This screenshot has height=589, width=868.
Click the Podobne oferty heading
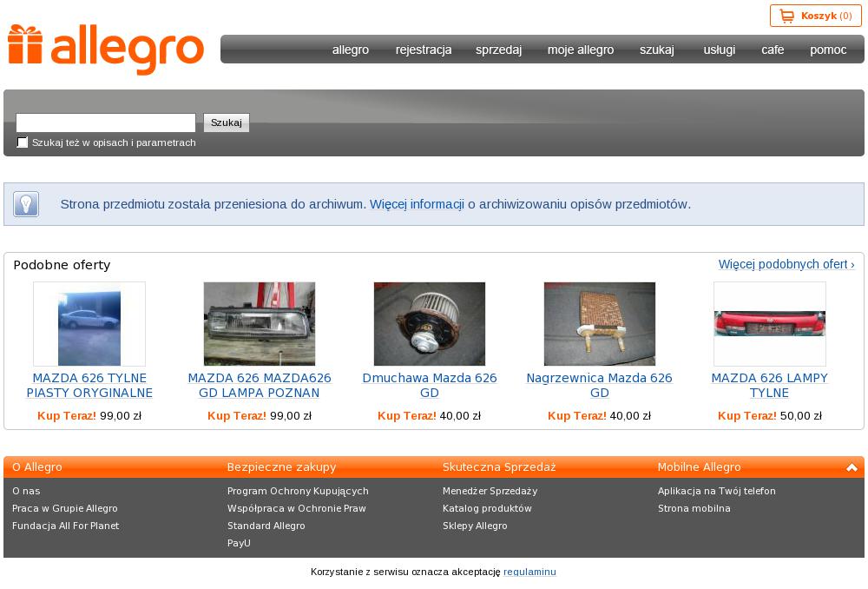pyautogui.click(x=62, y=265)
